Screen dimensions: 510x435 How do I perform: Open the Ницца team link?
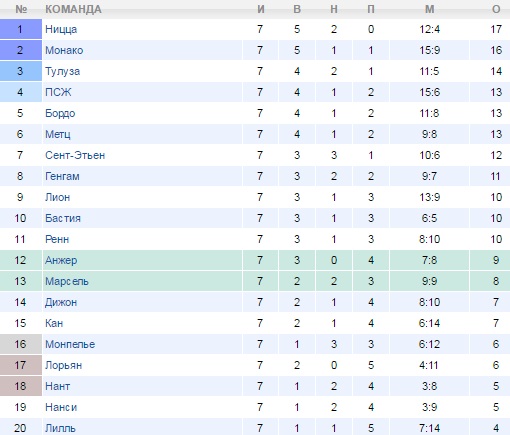tap(61, 30)
